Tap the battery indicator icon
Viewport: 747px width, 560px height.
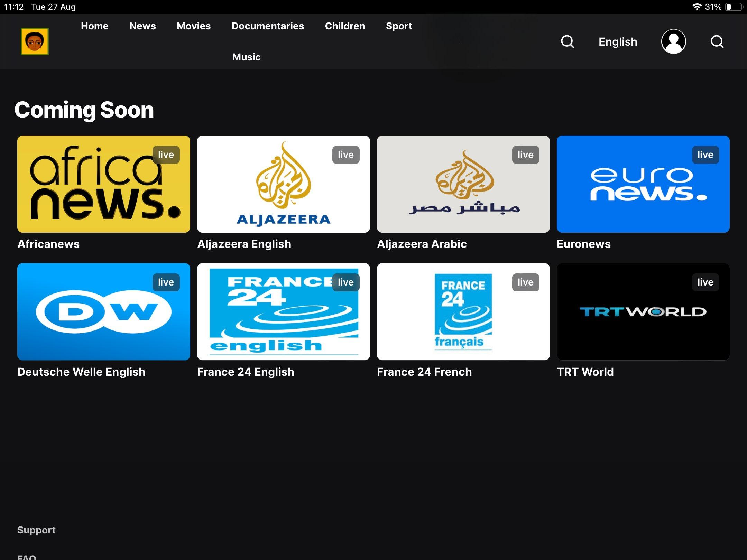734,7
